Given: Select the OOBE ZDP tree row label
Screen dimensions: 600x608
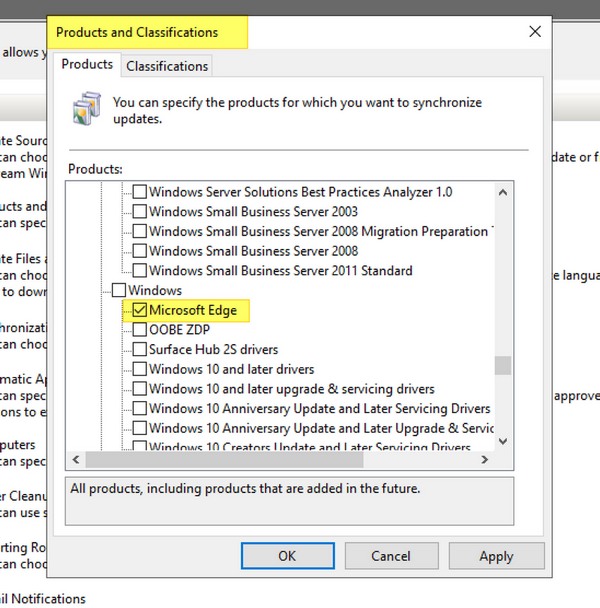Looking at the screenshot, I should 179,330.
